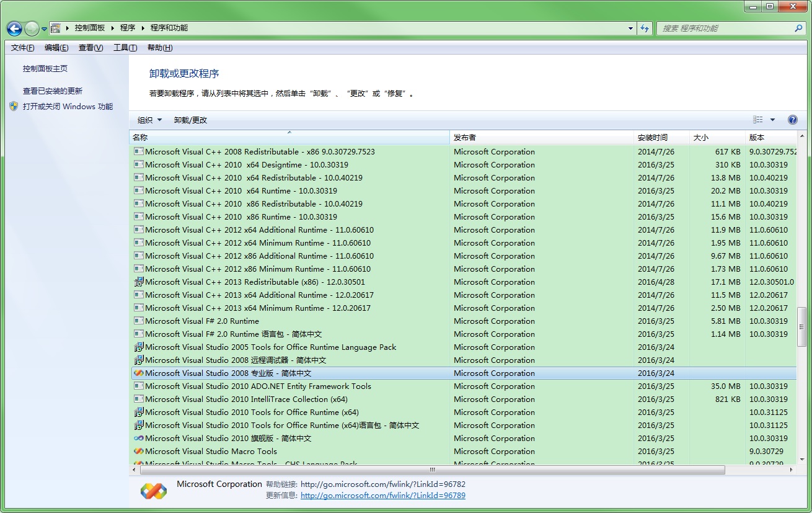Open 更新信息 LinkId=96789 hyperlink

tap(382, 496)
